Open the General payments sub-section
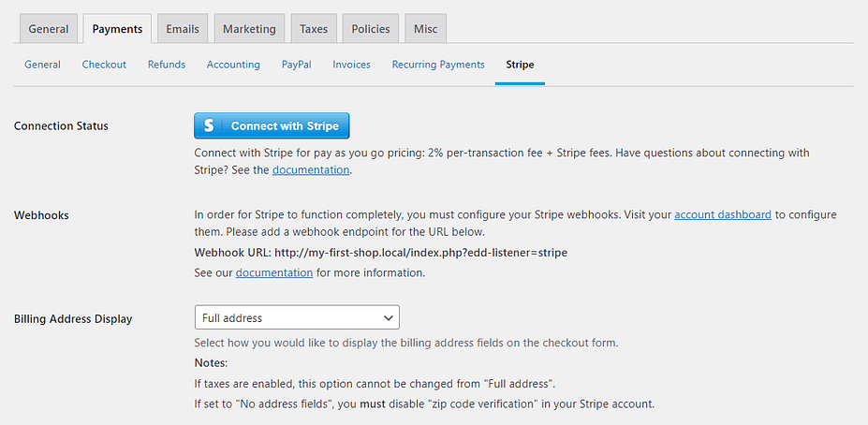 (43, 65)
